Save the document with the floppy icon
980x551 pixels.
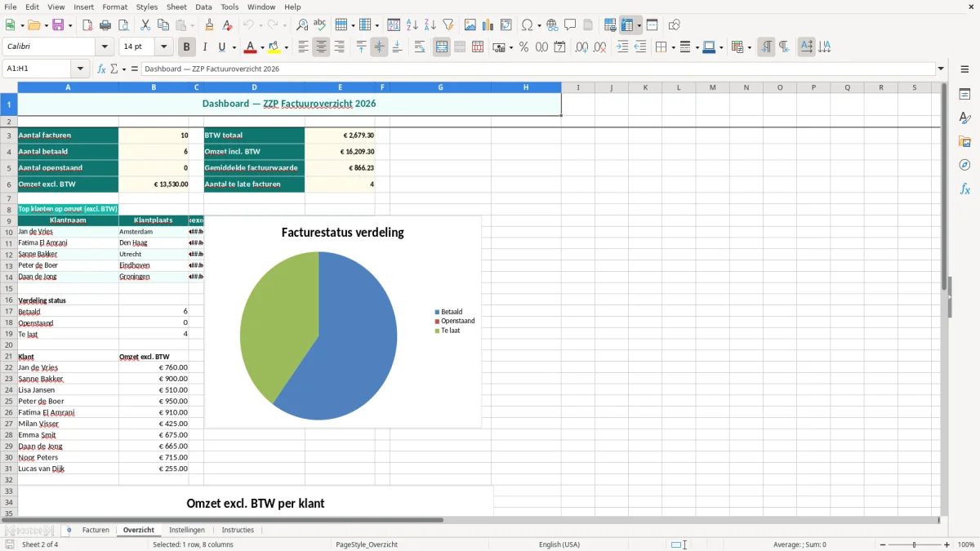(x=58, y=25)
